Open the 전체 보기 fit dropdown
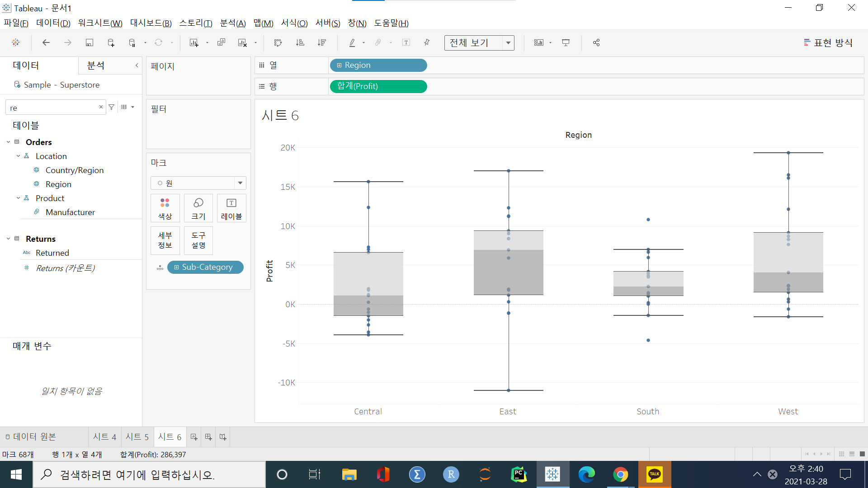 [x=508, y=43]
